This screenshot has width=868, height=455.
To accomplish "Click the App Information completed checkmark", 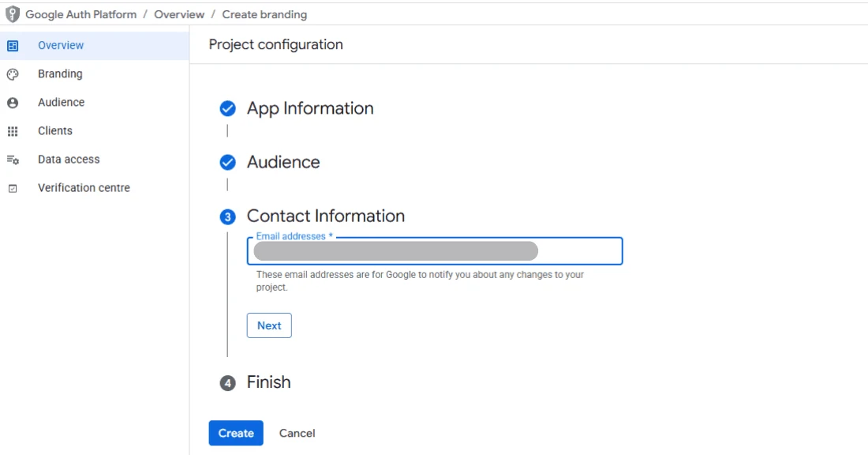I will [x=227, y=108].
